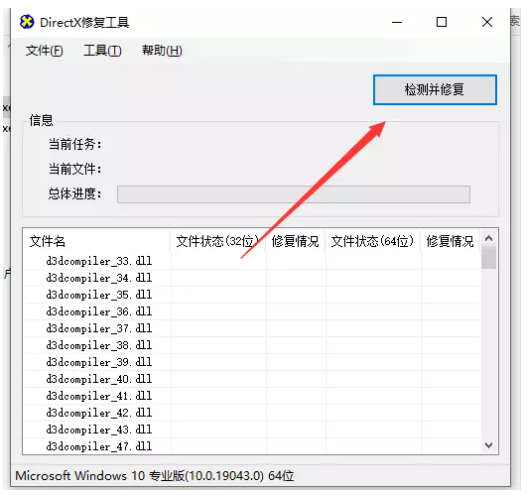Select d3dcompiler_33.dll in the list

[x=99, y=261]
